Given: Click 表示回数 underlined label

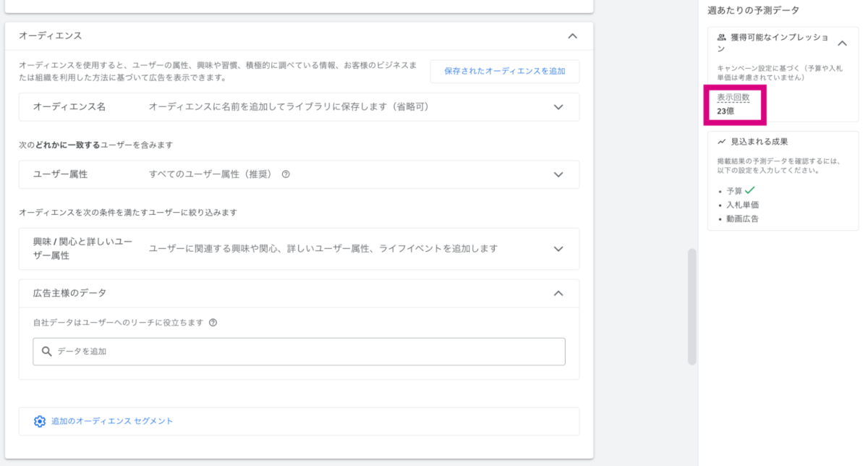Looking at the screenshot, I should [733, 98].
